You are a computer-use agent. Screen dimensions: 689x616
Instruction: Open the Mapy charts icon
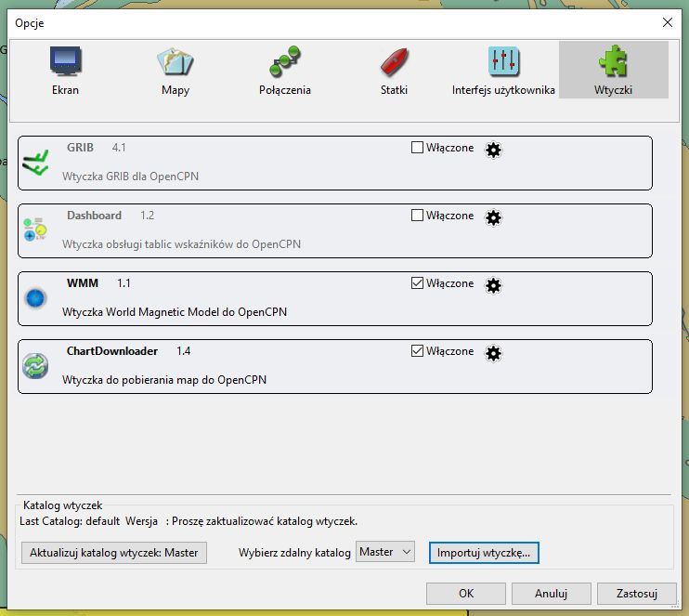click(175, 61)
